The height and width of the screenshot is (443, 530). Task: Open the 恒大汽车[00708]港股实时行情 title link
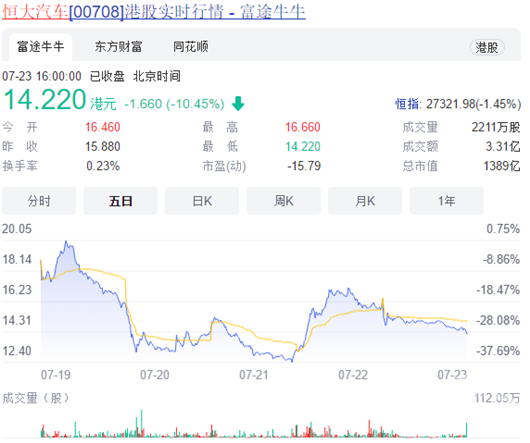tap(154, 12)
